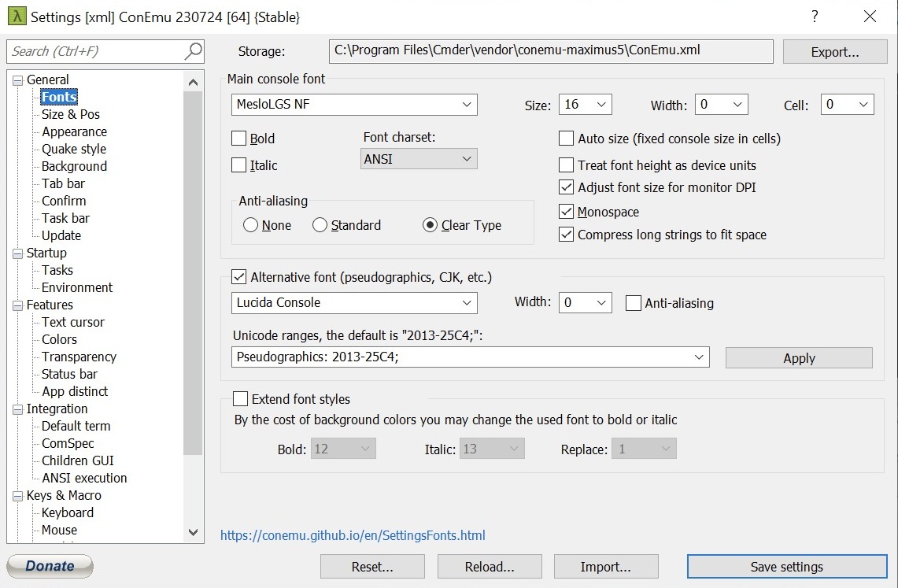The image size is (898, 588).
Task: Open the App distinct settings page
Action: click(75, 392)
